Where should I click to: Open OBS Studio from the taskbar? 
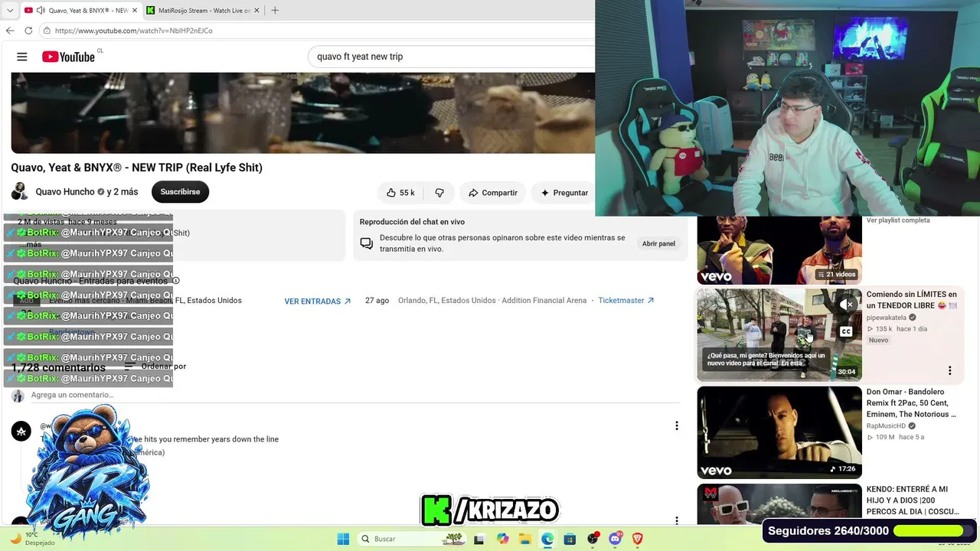[593, 539]
